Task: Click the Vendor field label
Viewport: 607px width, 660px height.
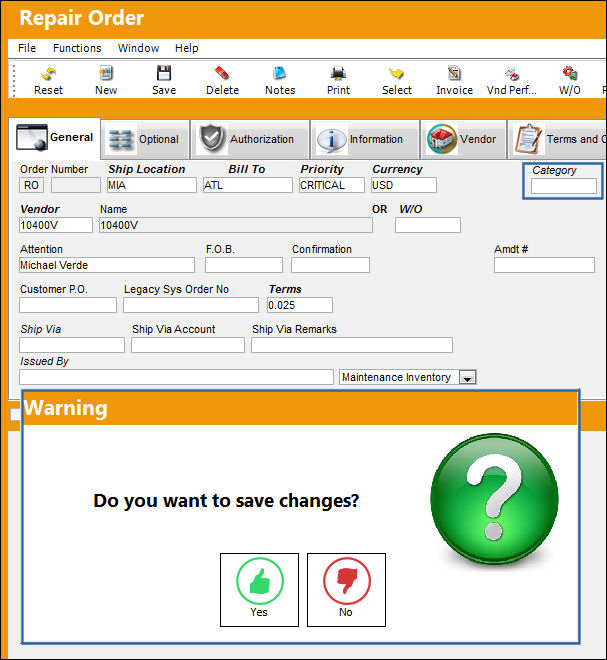Action: (40, 209)
